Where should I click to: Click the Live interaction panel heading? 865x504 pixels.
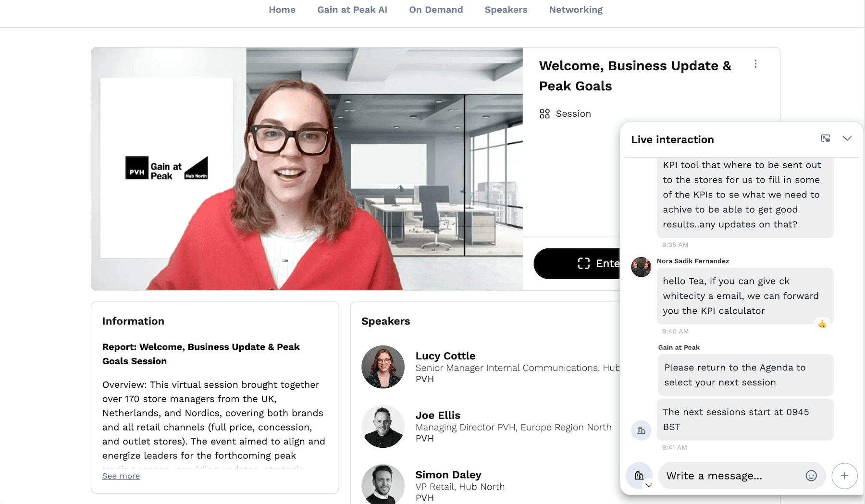[x=672, y=139]
